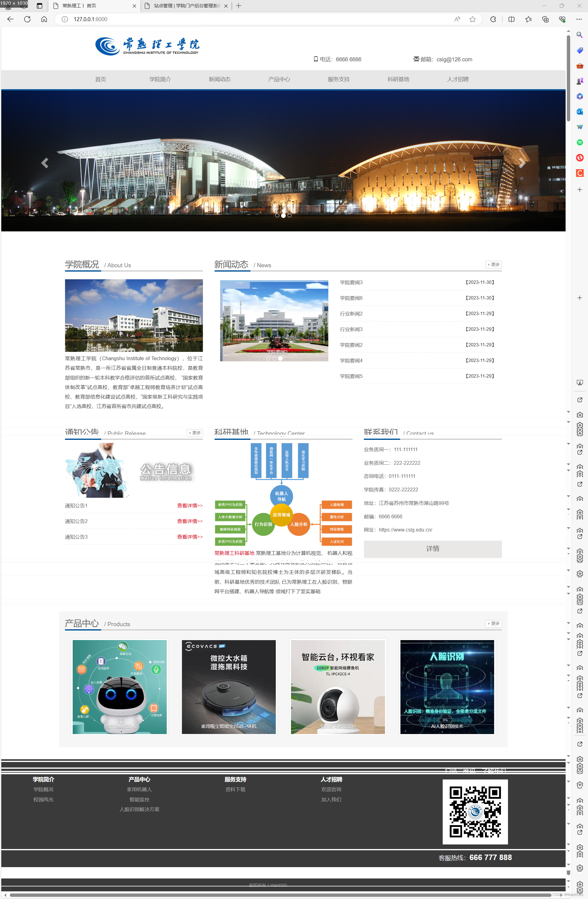
Task: Open 新闻动态 navigation menu
Action: pyautogui.click(x=220, y=79)
